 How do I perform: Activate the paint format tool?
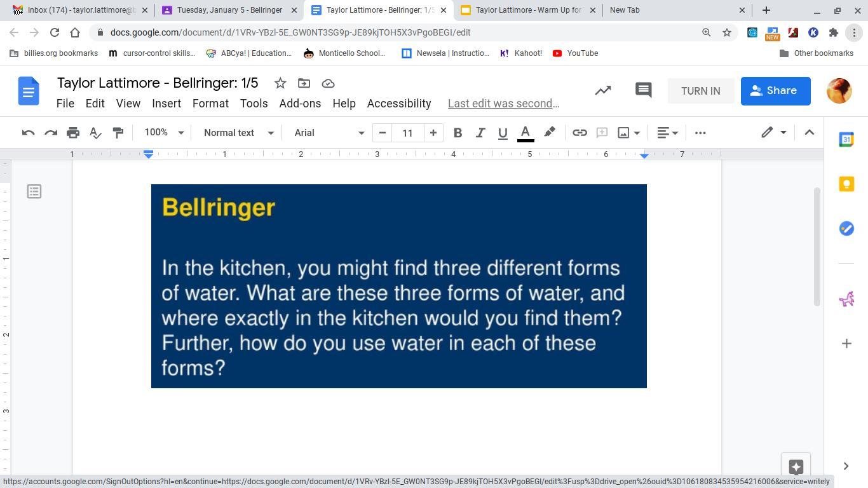pyautogui.click(x=118, y=133)
